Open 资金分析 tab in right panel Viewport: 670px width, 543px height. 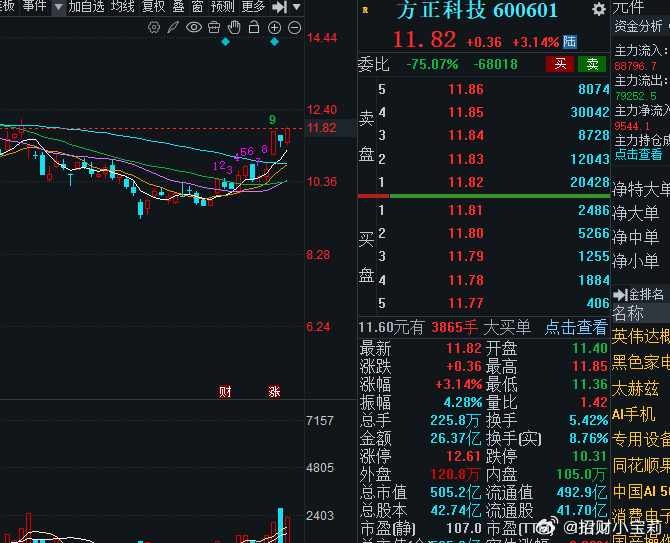point(638,26)
